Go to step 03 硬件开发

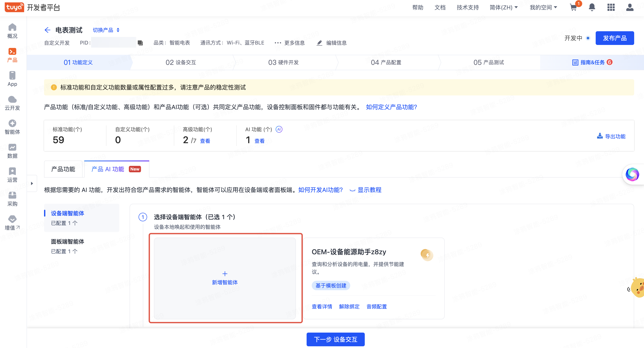[x=284, y=62]
